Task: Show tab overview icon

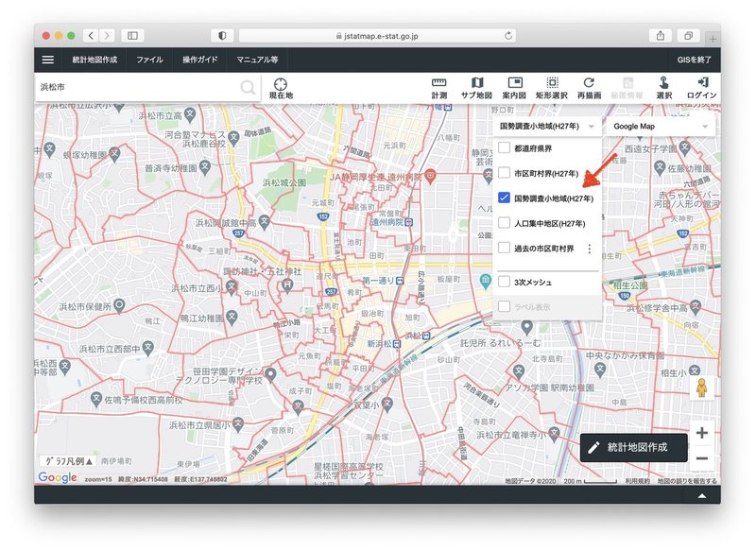Action: tap(689, 36)
